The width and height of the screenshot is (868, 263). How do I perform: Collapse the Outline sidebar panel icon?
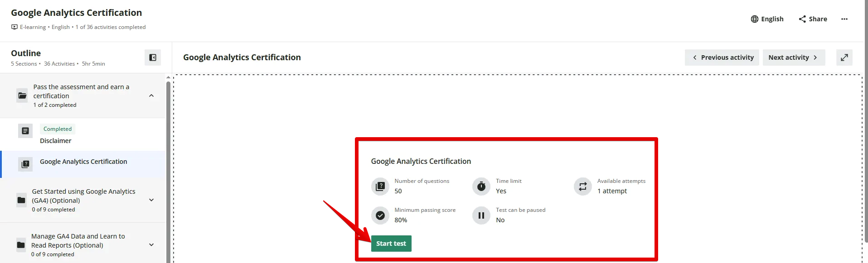point(153,57)
